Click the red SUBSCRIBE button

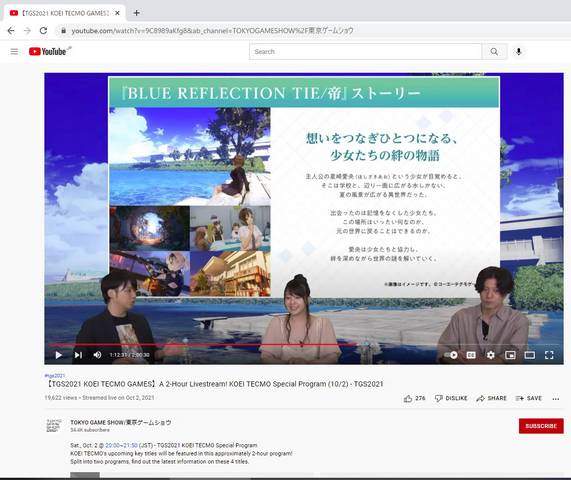[x=541, y=426]
